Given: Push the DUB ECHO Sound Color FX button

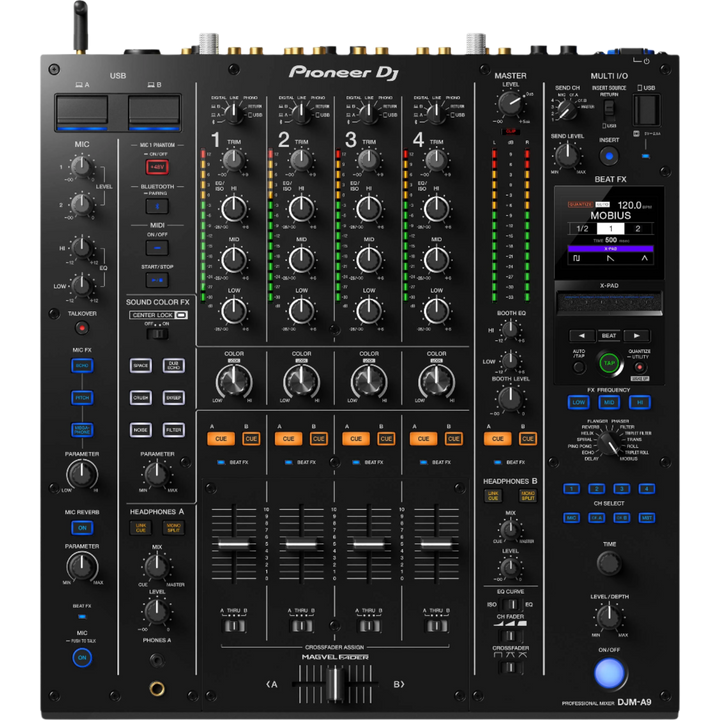Looking at the screenshot, I should (x=174, y=366).
